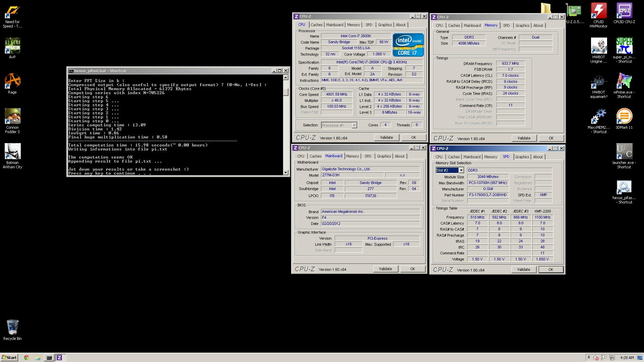Viewport: 644px width, 362px height.
Task: Switch to command prompt taskbar button
Action: click(x=49, y=358)
